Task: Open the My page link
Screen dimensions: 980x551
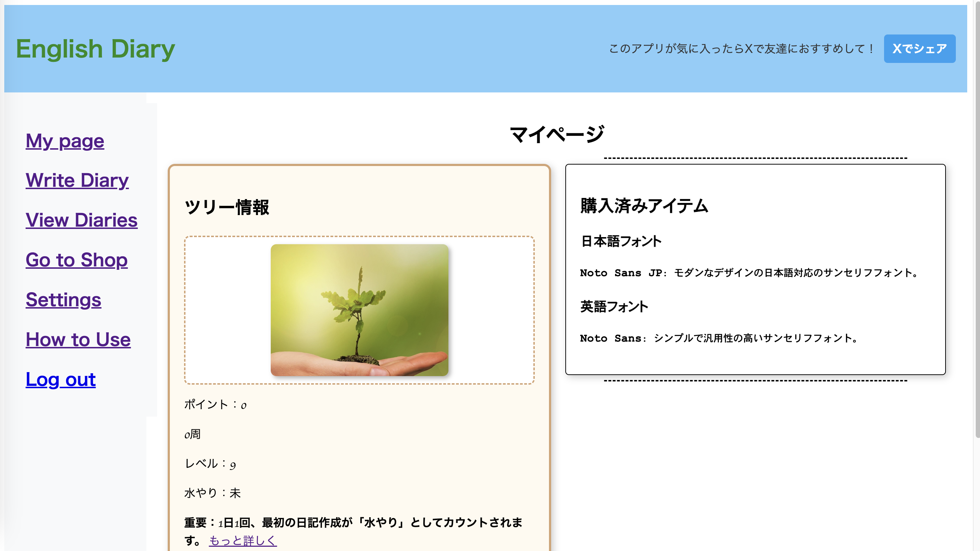Action: pyautogui.click(x=65, y=141)
